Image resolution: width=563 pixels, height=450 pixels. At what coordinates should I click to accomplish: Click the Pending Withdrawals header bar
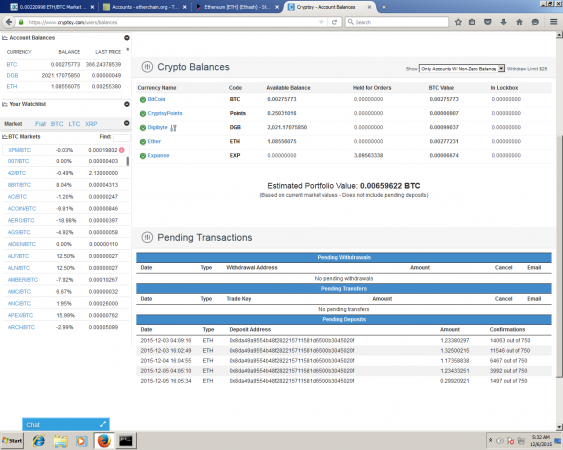344,258
